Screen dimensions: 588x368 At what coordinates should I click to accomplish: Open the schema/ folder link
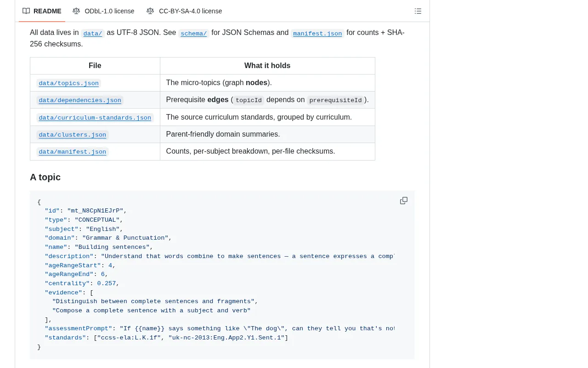(x=193, y=33)
